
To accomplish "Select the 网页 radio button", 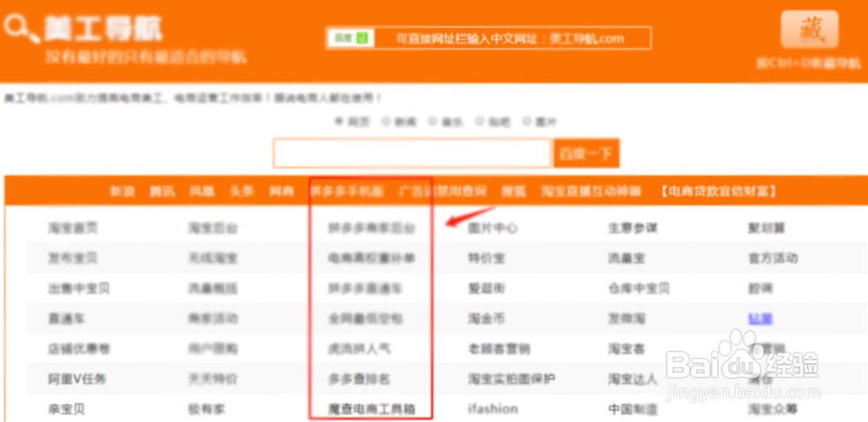I will click(x=339, y=122).
